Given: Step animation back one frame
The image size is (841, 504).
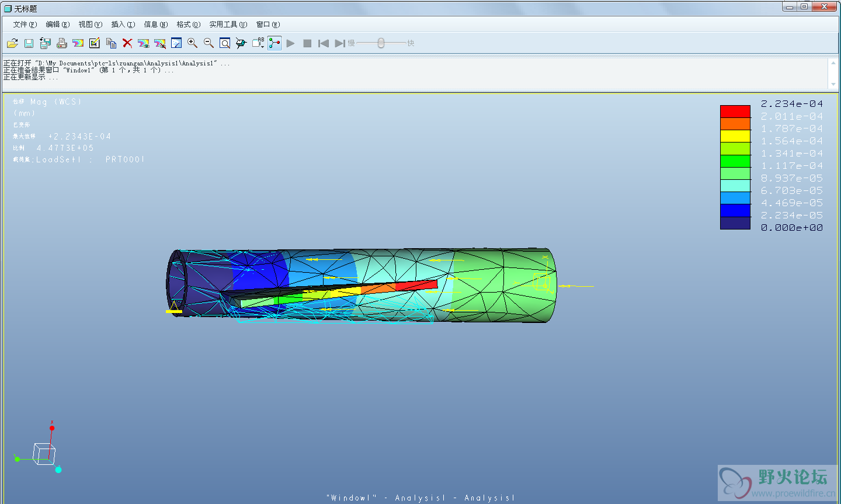Looking at the screenshot, I should click(324, 43).
